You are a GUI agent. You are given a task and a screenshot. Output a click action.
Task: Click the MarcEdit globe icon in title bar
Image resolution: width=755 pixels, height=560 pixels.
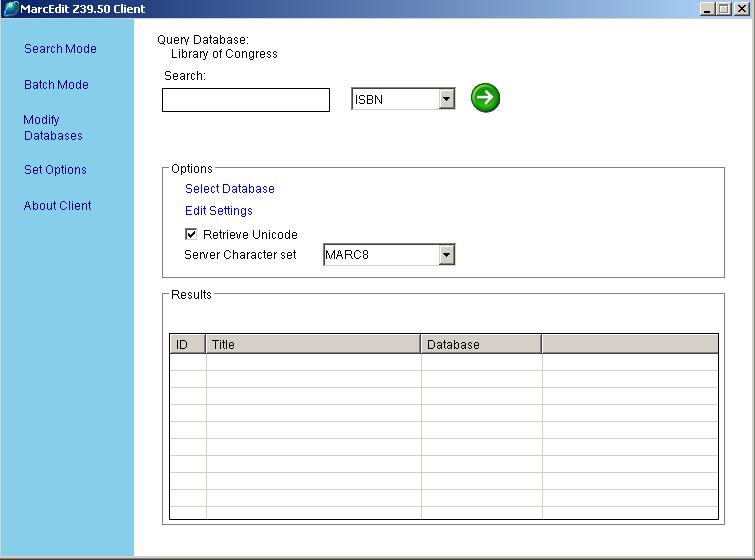11,9
